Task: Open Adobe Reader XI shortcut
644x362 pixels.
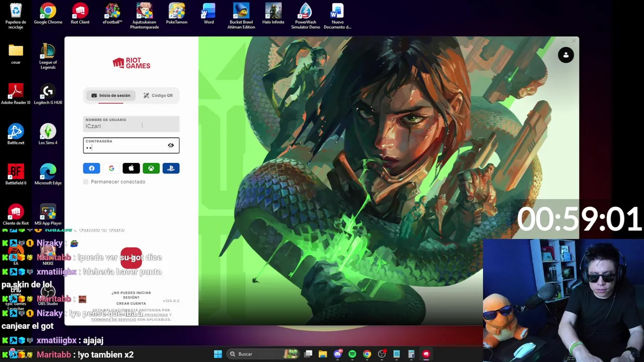Action: [16, 94]
